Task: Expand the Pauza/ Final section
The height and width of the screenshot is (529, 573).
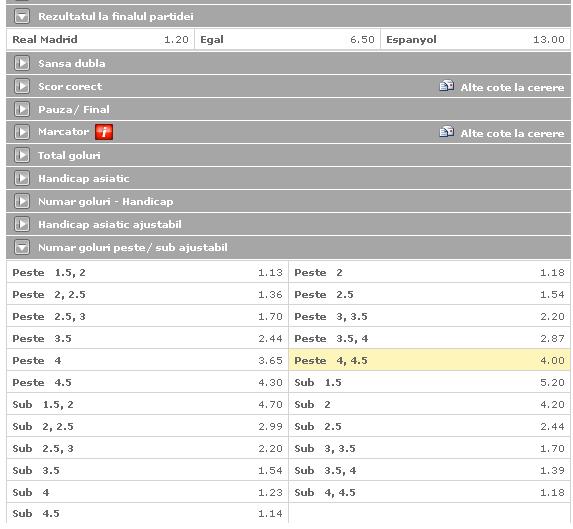Action: (22, 109)
